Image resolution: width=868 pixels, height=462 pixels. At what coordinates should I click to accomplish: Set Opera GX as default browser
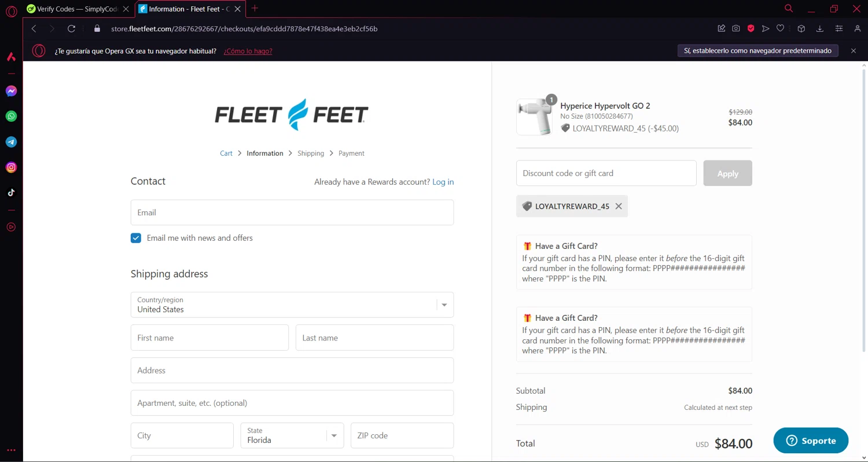[757, 51]
